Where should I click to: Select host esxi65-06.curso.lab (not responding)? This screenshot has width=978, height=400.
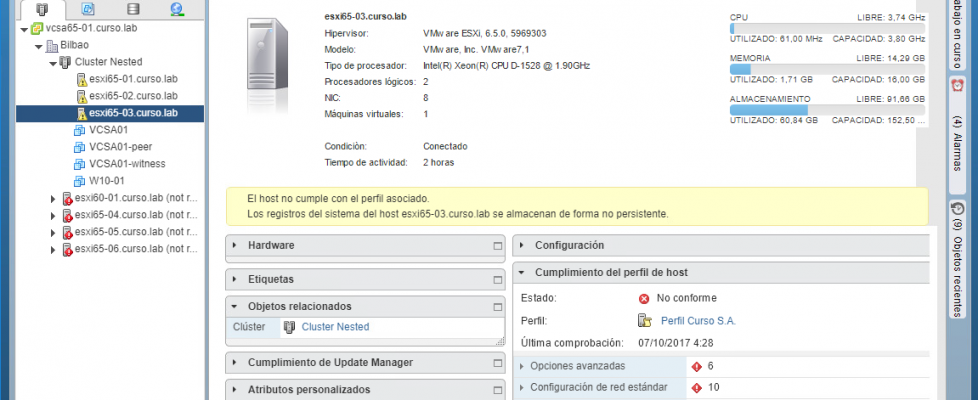tap(136, 248)
